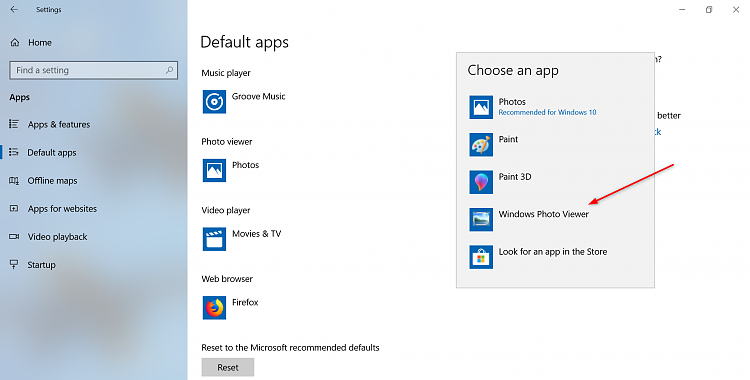
Task: Click the Apps & features icon
Action: (14, 124)
